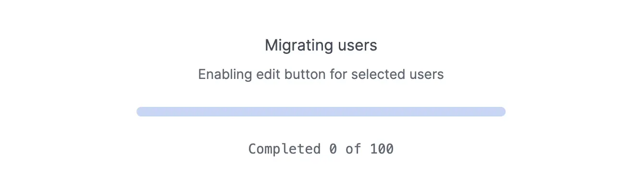Select the 'Enabling edit button' subtitle text
This screenshot has height=181, width=644.
coord(321,75)
